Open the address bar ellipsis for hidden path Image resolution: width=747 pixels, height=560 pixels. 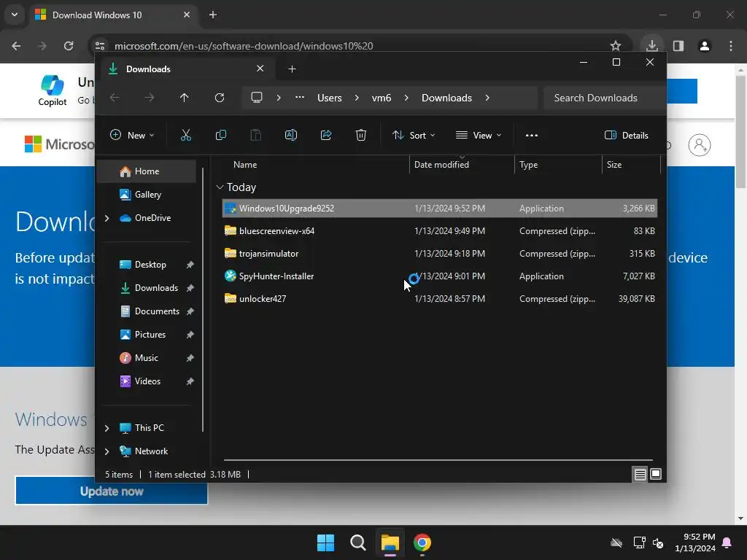coord(300,98)
